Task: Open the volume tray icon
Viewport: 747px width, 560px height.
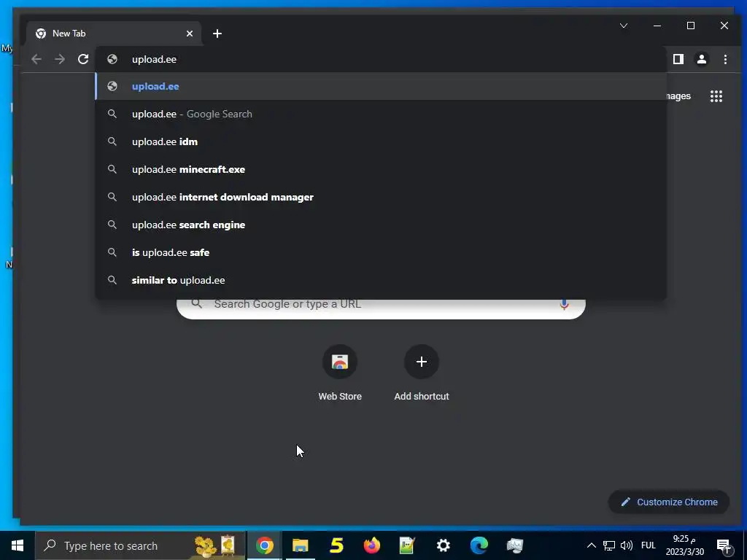Action: 627,545
